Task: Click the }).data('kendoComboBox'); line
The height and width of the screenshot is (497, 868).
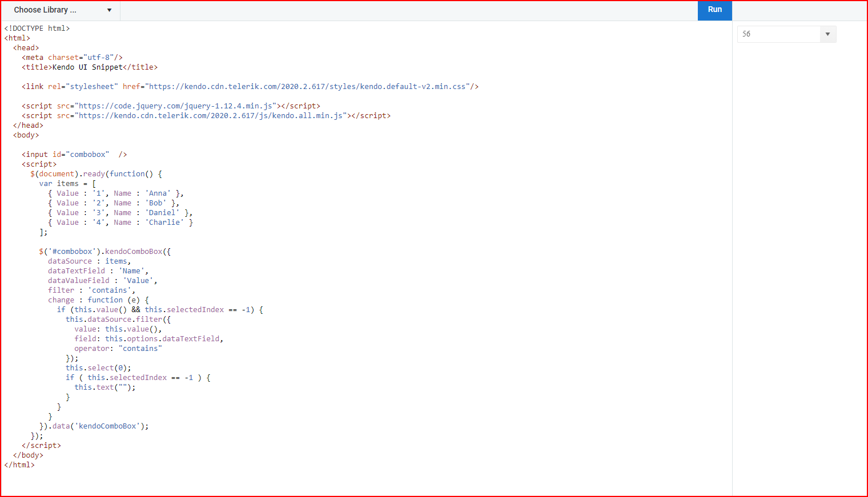Action: pos(94,426)
